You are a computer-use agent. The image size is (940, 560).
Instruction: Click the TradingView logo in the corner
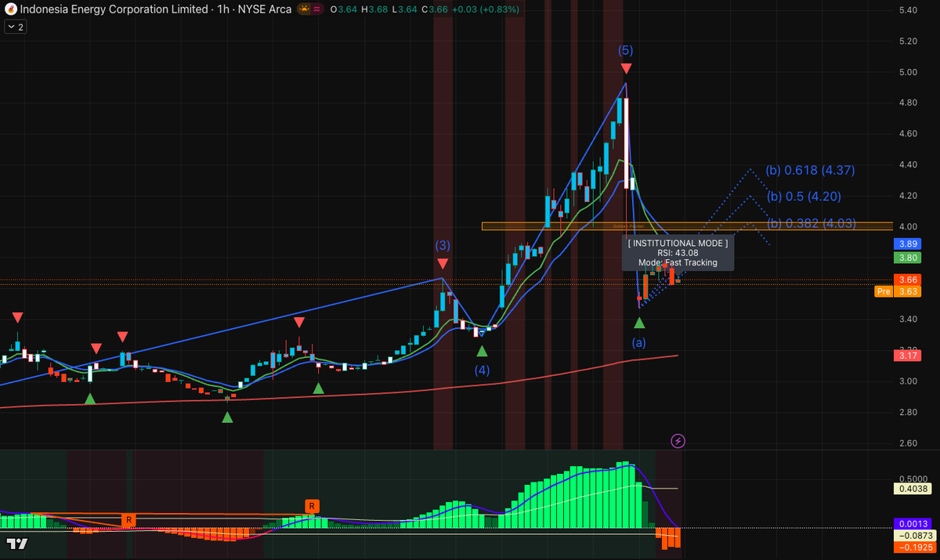point(18,544)
